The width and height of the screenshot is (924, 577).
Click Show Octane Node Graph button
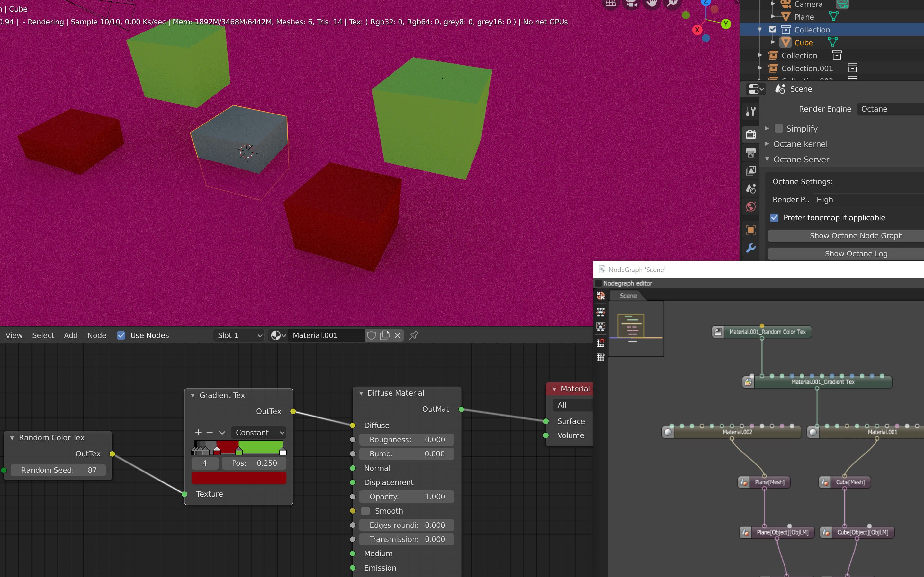855,235
